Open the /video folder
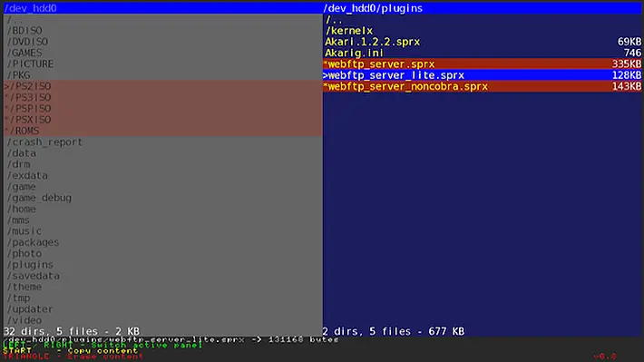Viewport: 644px width, 362px height. tap(163, 320)
